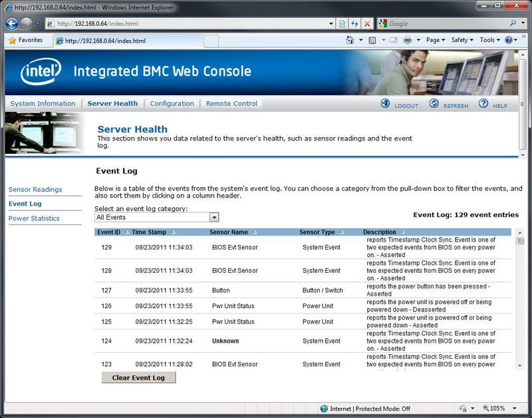Open the Help icon in console header
The width and height of the screenshot is (532, 418).
click(483, 104)
